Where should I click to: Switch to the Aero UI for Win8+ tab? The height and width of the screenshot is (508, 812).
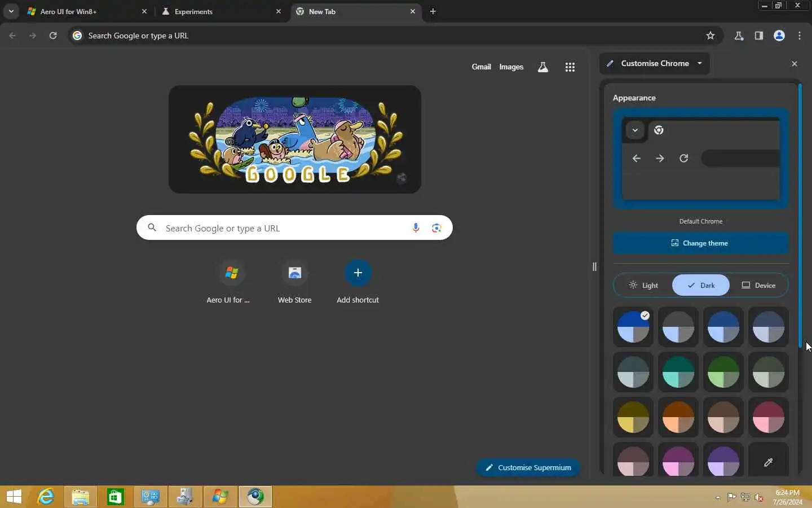click(x=87, y=11)
